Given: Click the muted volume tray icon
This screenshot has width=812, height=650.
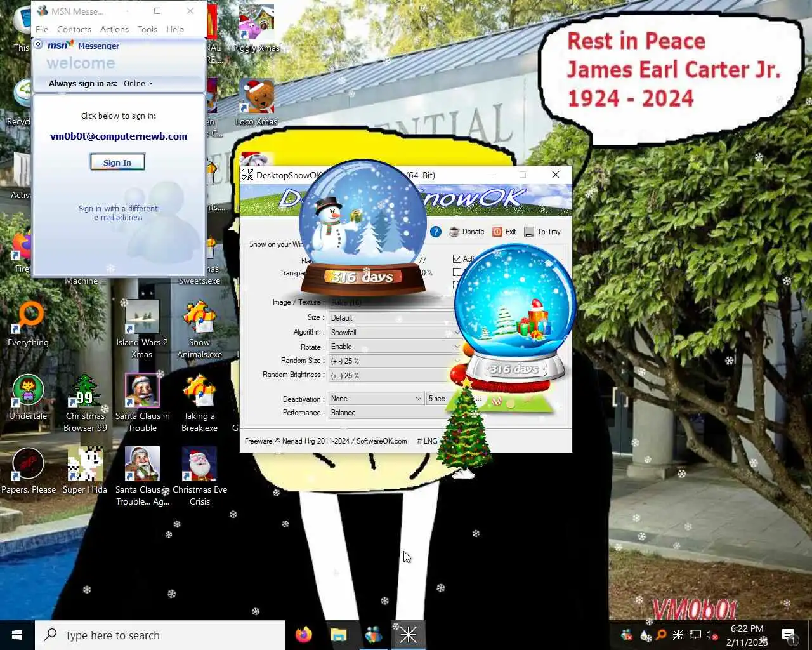Looking at the screenshot, I should click(x=712, y=635).
